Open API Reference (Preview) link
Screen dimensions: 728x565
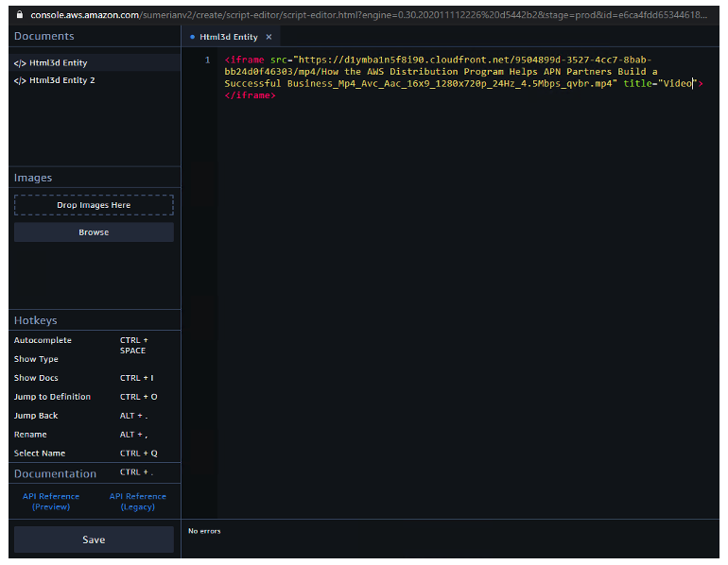point(51,502)
